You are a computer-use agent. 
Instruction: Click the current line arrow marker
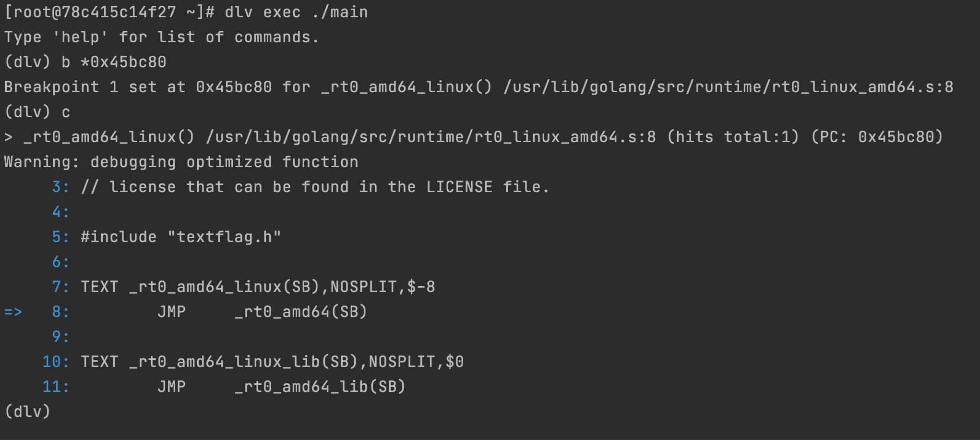pos(13,312)
